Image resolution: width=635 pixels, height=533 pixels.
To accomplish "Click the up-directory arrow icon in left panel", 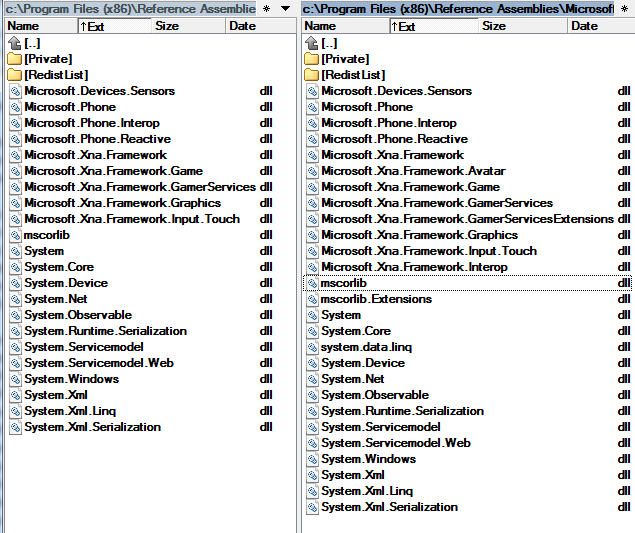I will click(15, 43).
